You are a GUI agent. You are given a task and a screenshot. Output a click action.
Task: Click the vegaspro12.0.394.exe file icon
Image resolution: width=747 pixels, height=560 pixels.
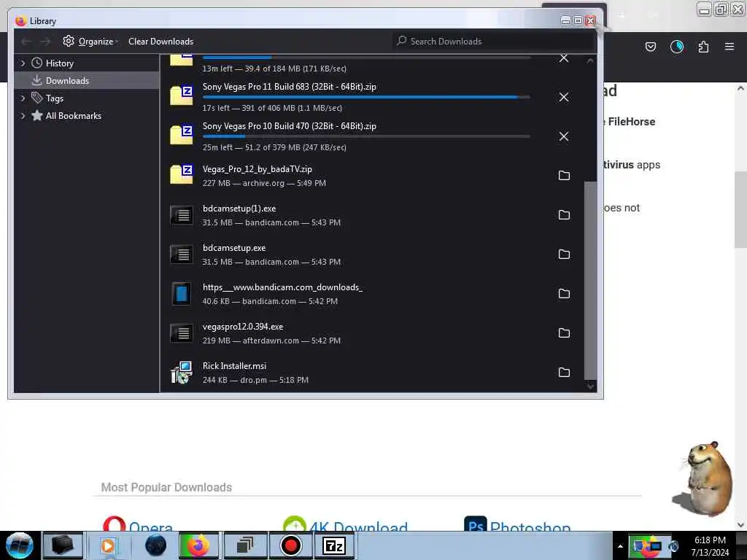click(182, 333)
